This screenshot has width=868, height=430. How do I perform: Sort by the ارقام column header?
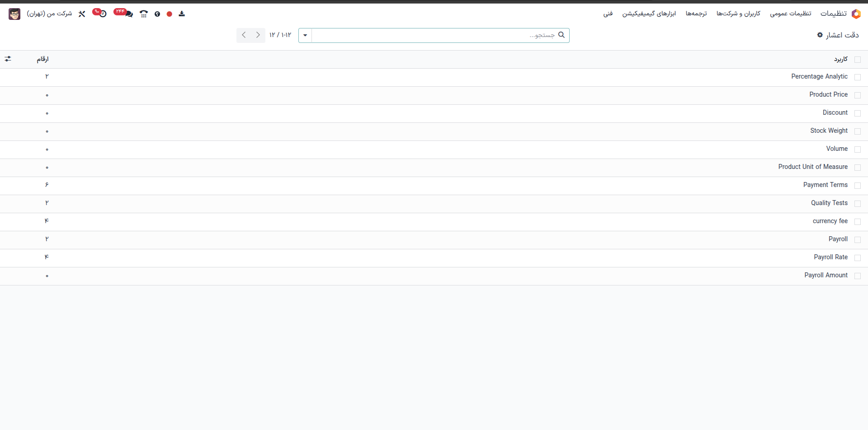[x=42, y=59]
